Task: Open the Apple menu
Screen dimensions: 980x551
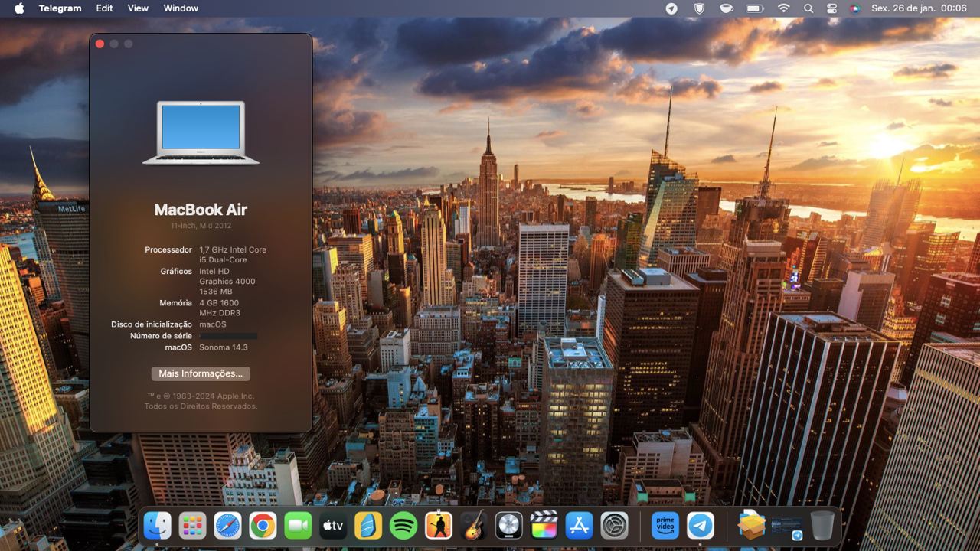Action: [x=19, y=8]
